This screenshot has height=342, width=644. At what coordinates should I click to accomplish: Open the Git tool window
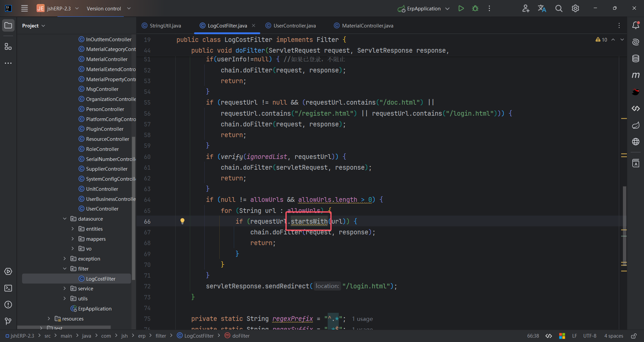point(8,321)
